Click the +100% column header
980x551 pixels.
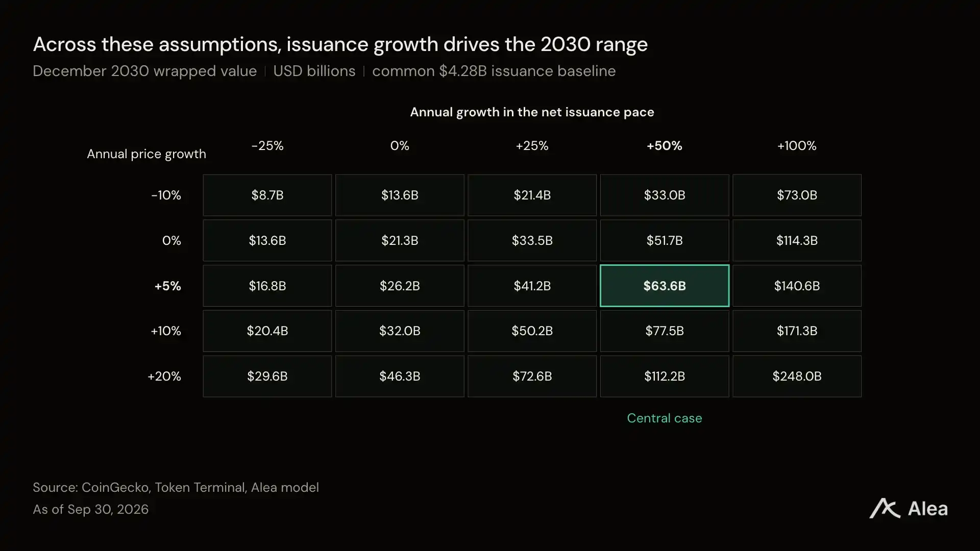pyautogui.click(x=797, y=146)
